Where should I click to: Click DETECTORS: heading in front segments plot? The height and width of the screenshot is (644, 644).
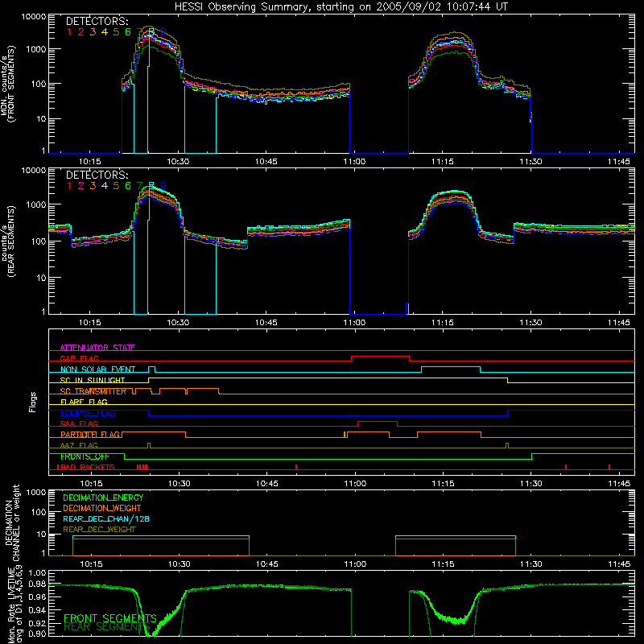pos(97,21)
